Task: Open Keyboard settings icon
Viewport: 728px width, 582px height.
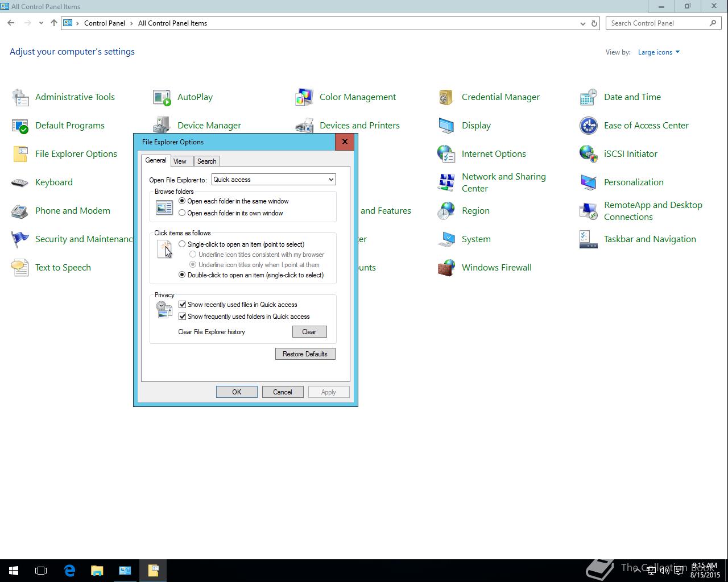Action: [x=20, y=182]
